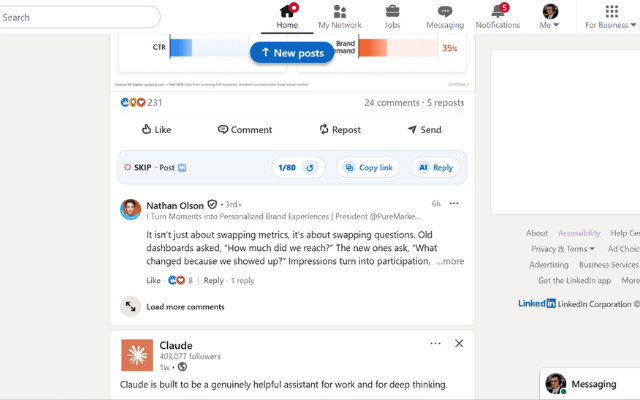
Task: Open Messaging from the top nav
Action: [445, 16]
